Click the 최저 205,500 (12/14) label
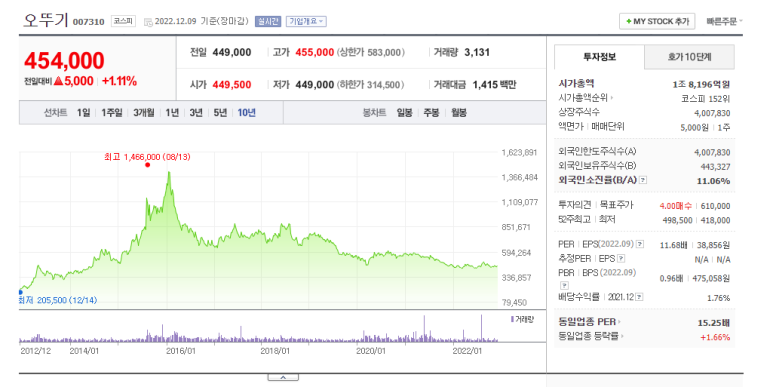The height and width of the screenshot is (387, 773). point(58,300)
